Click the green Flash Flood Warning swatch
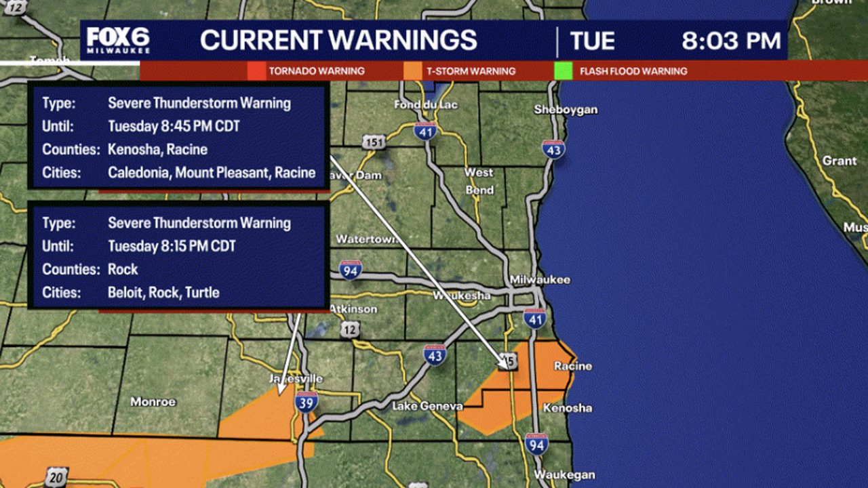This screenshot has width=868, height=488. (564, 71)
